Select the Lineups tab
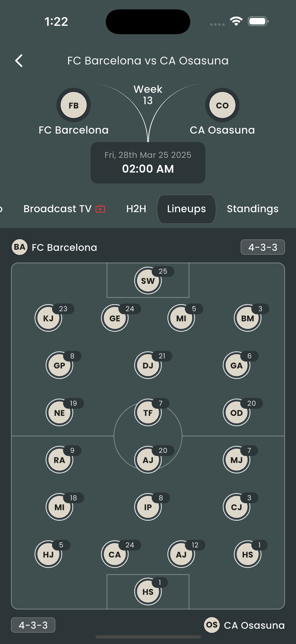296x644 pixels. (186, 209)
